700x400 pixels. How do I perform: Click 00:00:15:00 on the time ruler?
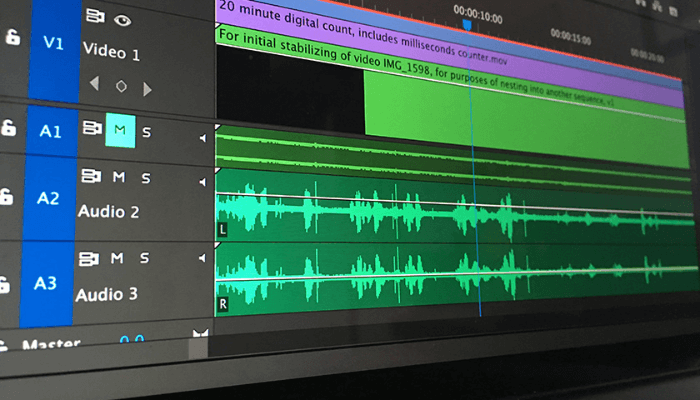pos(571,37)
